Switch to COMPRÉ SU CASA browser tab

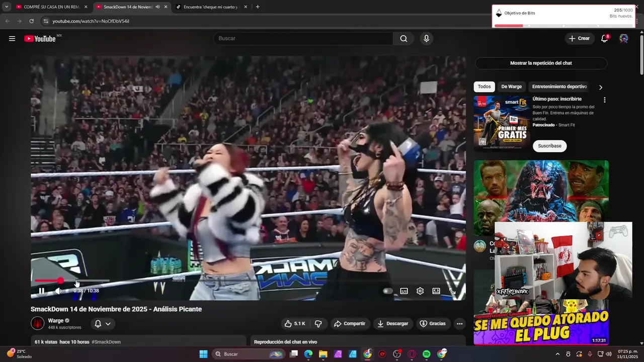click(x=50, y=7)
